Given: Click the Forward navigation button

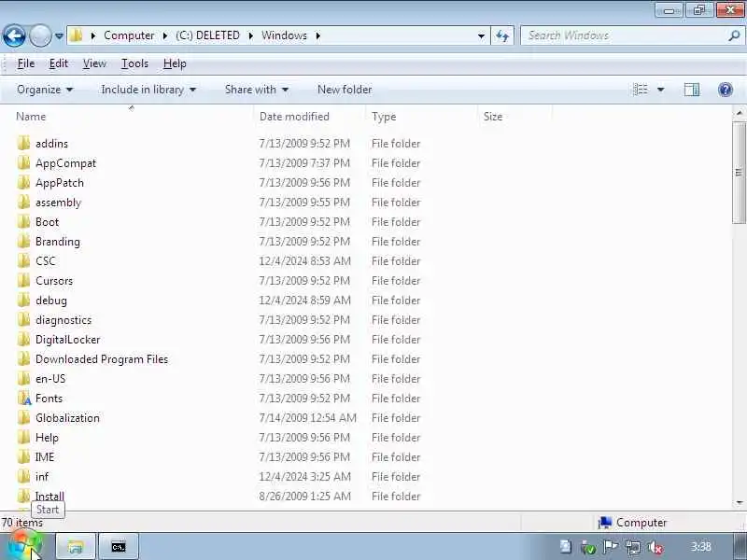Looking at the screenshot, I should click(40, 35).
